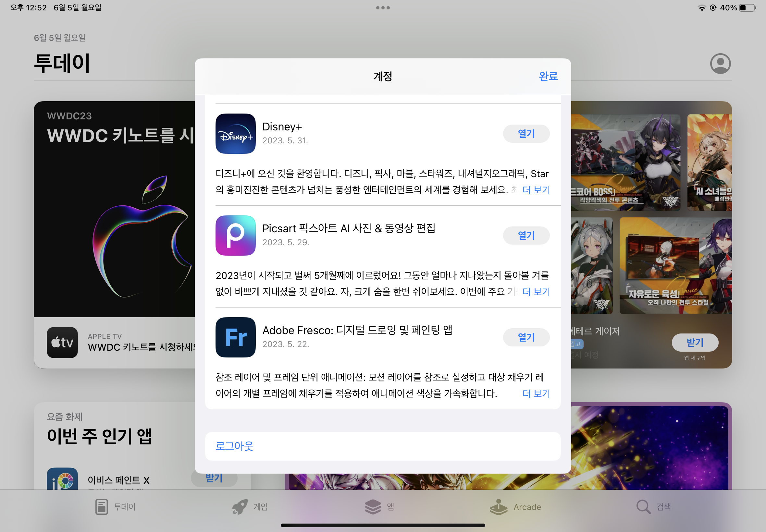Tap the 투데이 page heading

(x=62, y=63)
